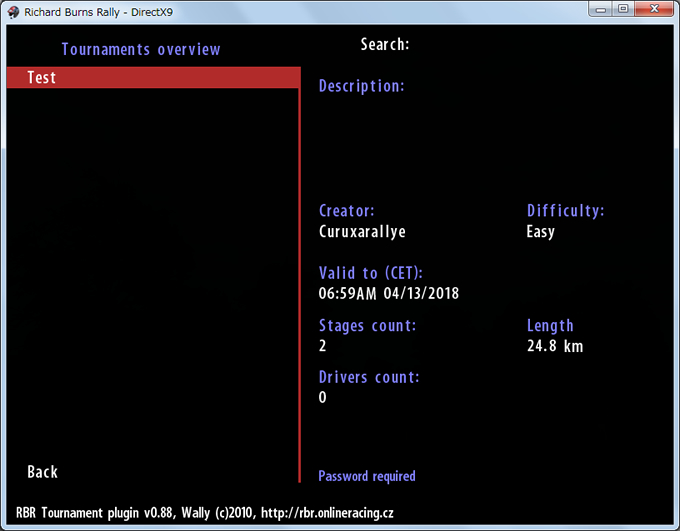Click the Length label
This screenshot has width=680, height=531.
pos(550,326)
